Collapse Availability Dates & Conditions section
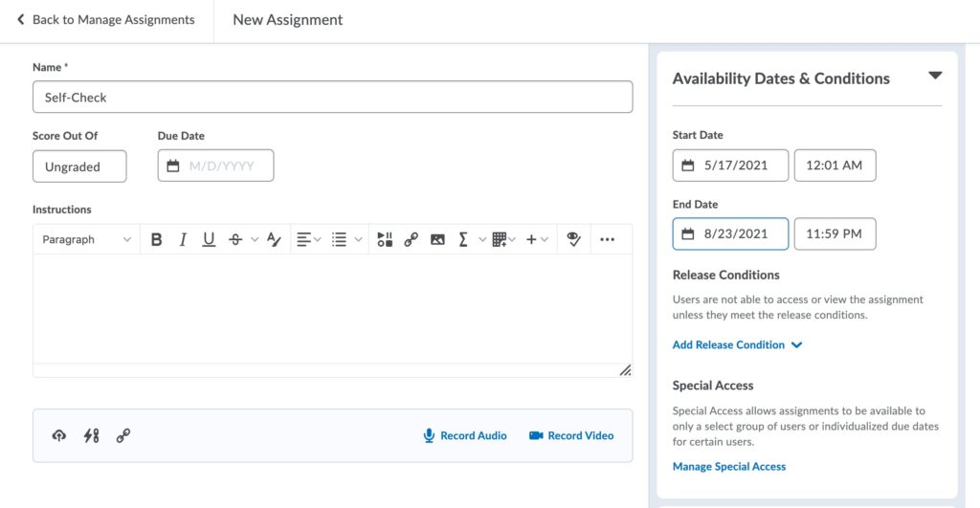The image size is (980, 508). click(x=935, y=77)
